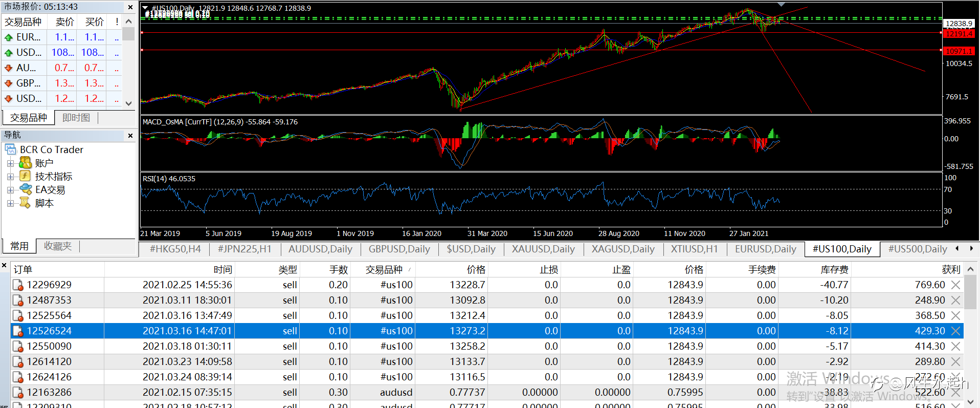Expand the 账户 tree node
The width and height of the screenshot is (980, 408).
coord(10,163)
